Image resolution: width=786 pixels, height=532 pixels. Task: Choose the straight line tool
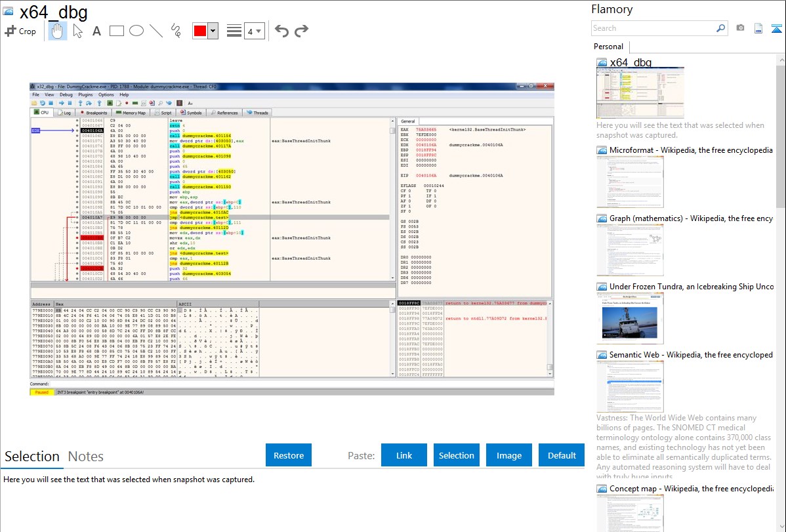[156, 31]
